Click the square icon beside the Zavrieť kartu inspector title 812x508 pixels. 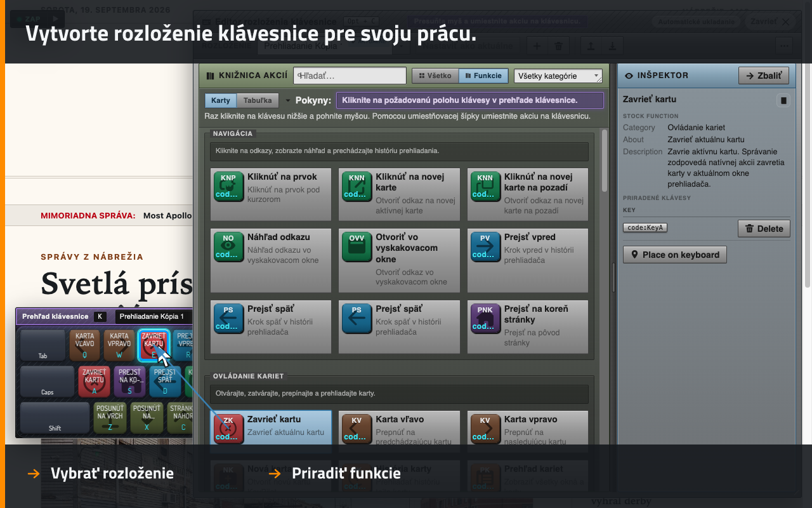point(783,100)
